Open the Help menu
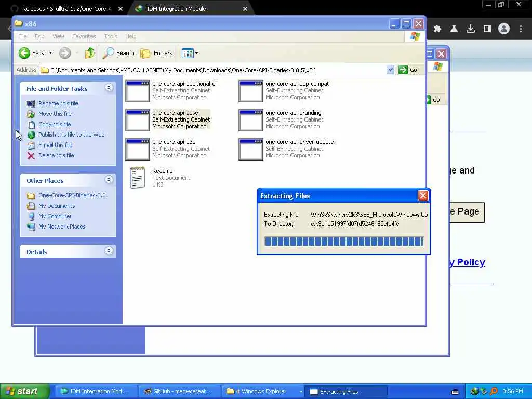532x399 pixels. [x=130, y=36]
